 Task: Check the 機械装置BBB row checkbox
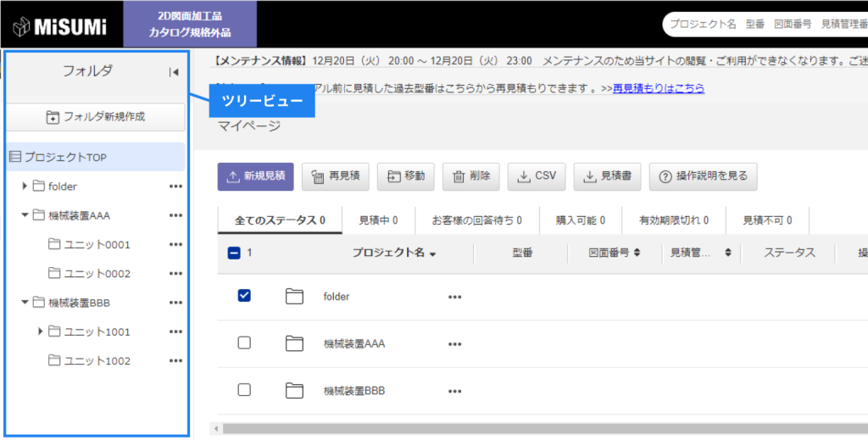click(x=244, y=390)
